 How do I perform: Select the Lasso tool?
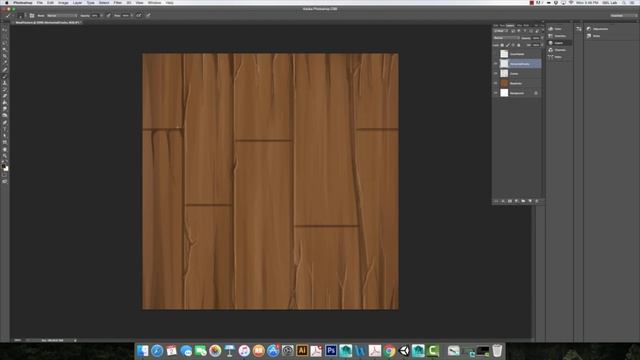tap(5, 43)
